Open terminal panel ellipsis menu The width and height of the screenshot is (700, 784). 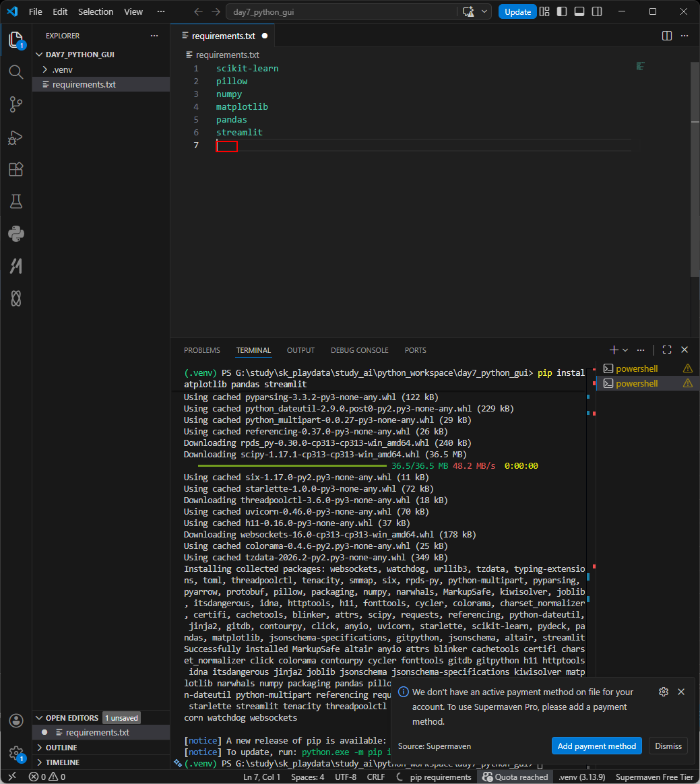[x=641, y=350]
